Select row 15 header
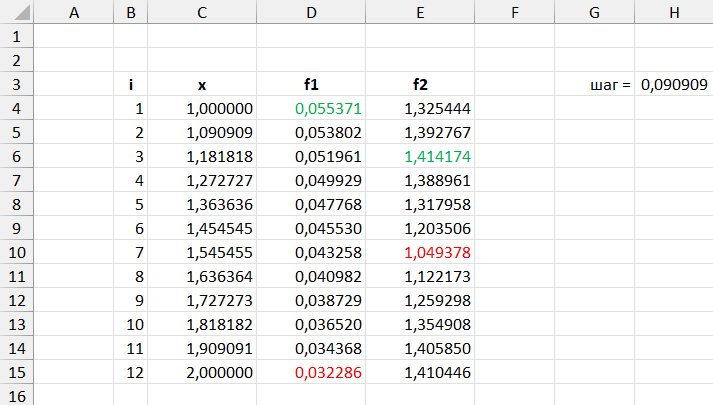Screen dimensions: 713x405 (17, 372)
